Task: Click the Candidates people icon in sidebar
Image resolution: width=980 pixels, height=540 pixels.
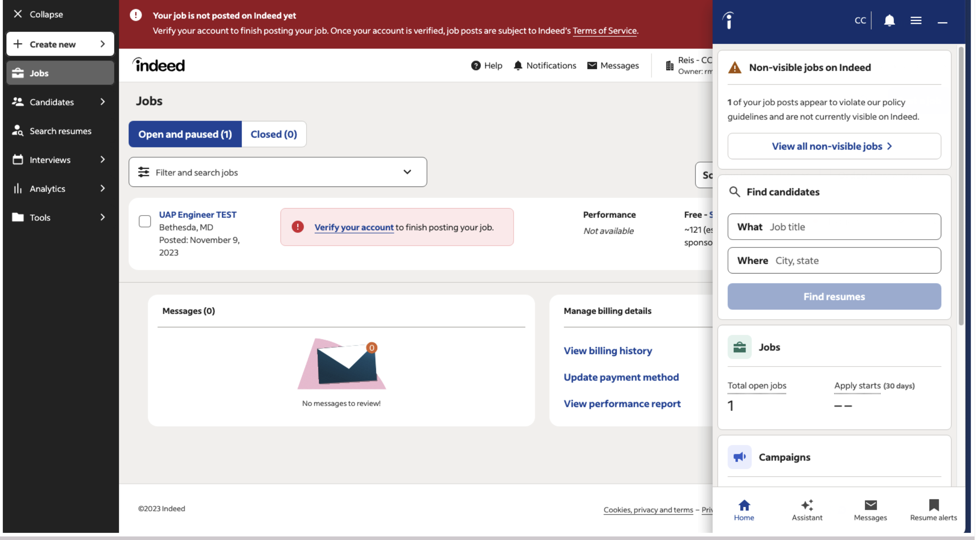Action: click(x=18, y=102)
